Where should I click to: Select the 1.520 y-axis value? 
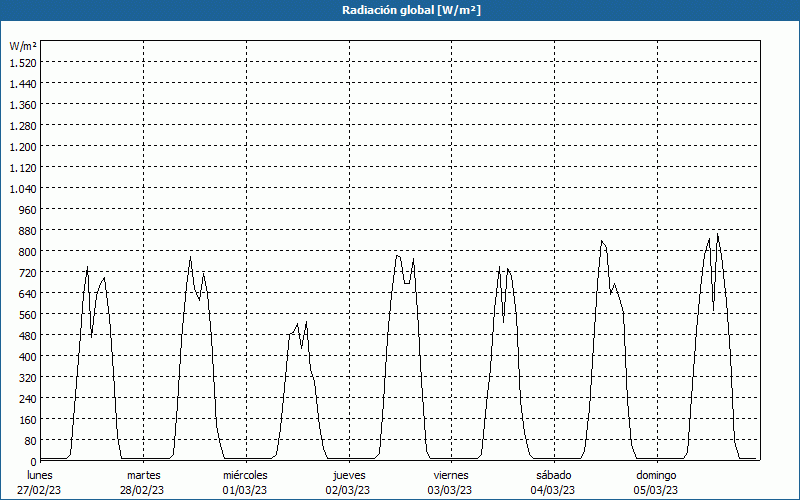[x=23, y=62]
